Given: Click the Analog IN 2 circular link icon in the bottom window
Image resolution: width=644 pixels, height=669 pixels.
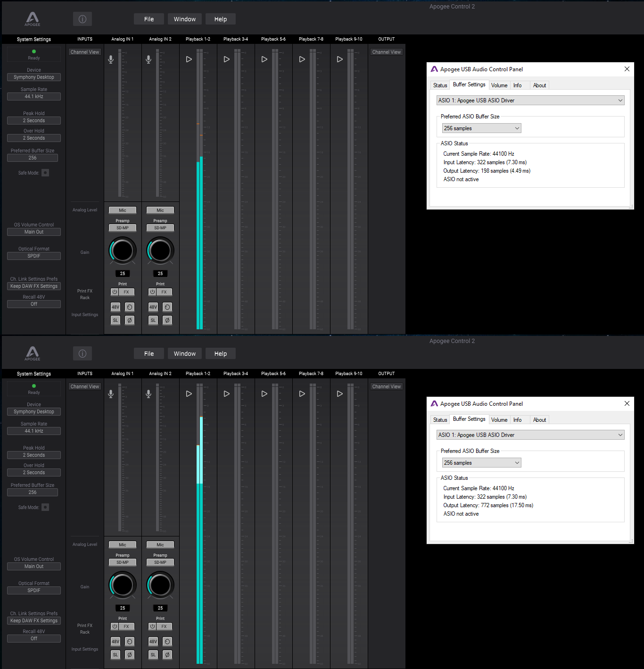Looking at the screenshot, I should point(167,642).
